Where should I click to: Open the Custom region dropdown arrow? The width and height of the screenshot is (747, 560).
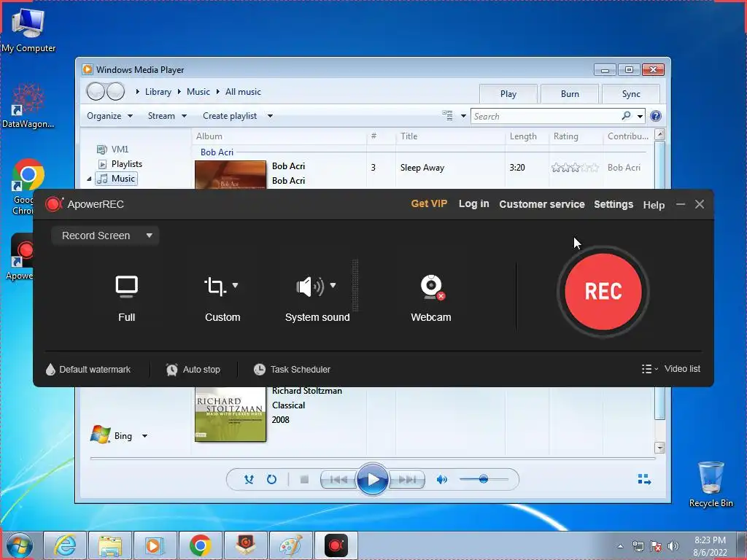tap(236, 285)
